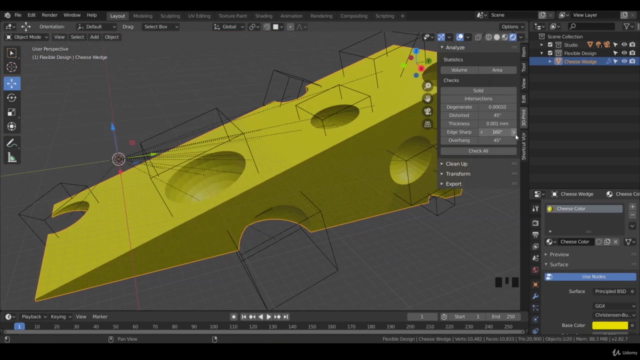Screen dimensions: 640x360
Task: Activate the Scale tool
Action: 11,112
